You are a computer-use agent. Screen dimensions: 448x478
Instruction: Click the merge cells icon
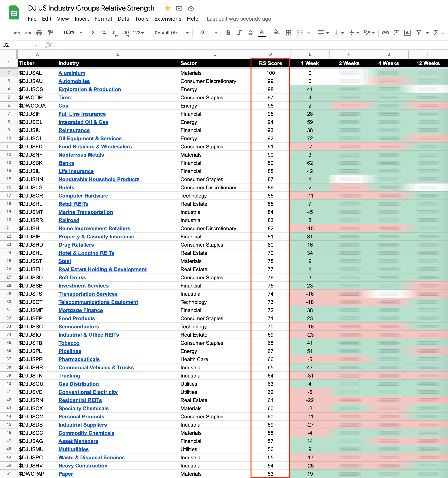300,33
